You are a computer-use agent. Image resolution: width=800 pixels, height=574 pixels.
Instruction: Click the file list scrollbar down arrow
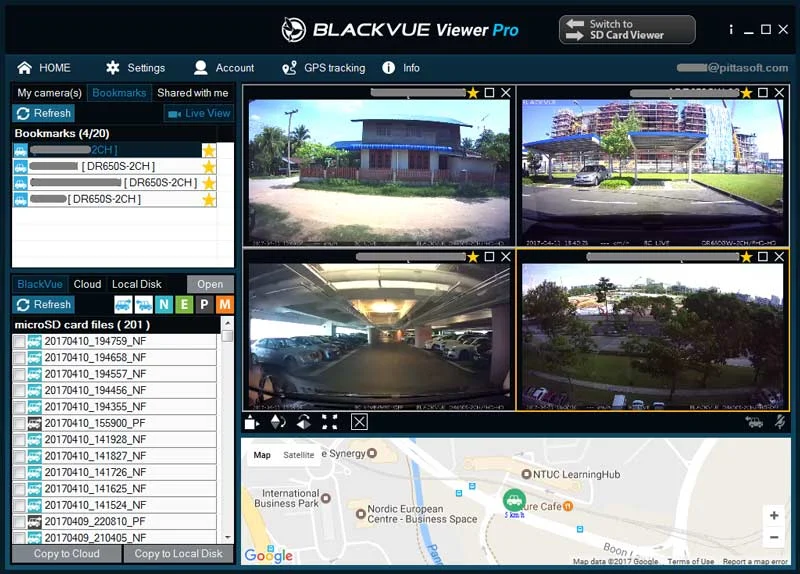(228, 537)
